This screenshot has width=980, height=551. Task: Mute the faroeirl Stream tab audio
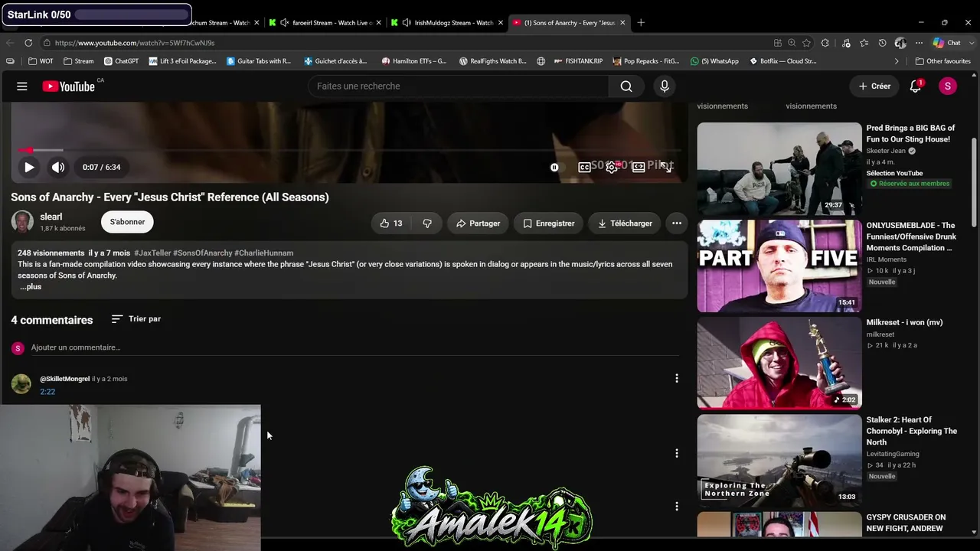(285, 23)
